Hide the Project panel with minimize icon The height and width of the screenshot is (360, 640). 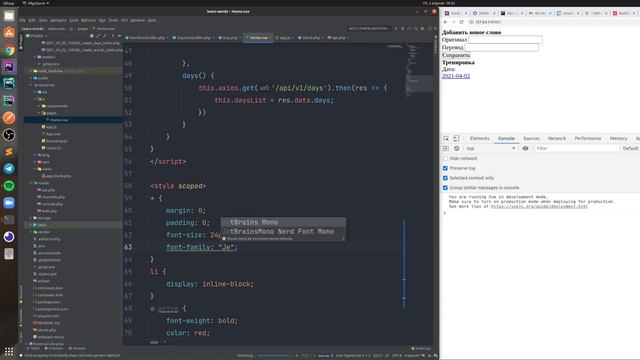point(119,36)
